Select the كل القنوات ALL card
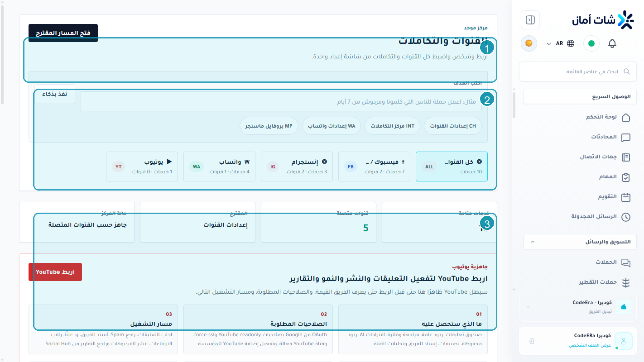This screenshot has width=644, height=362. [x=452, y=167]
